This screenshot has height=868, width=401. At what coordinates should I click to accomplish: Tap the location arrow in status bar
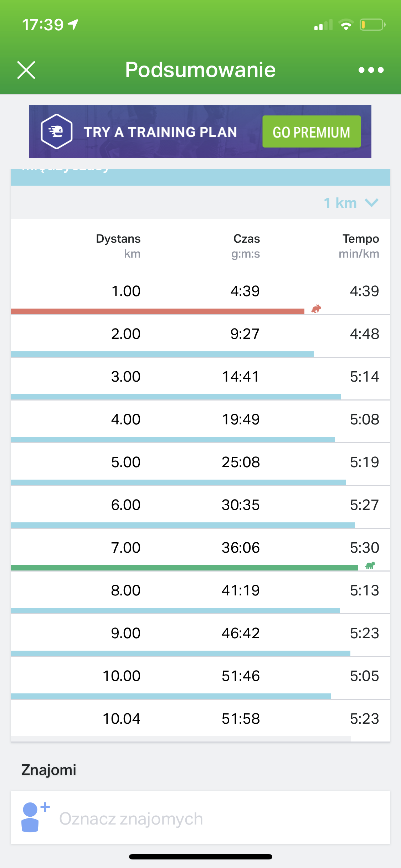coord(73,25)
